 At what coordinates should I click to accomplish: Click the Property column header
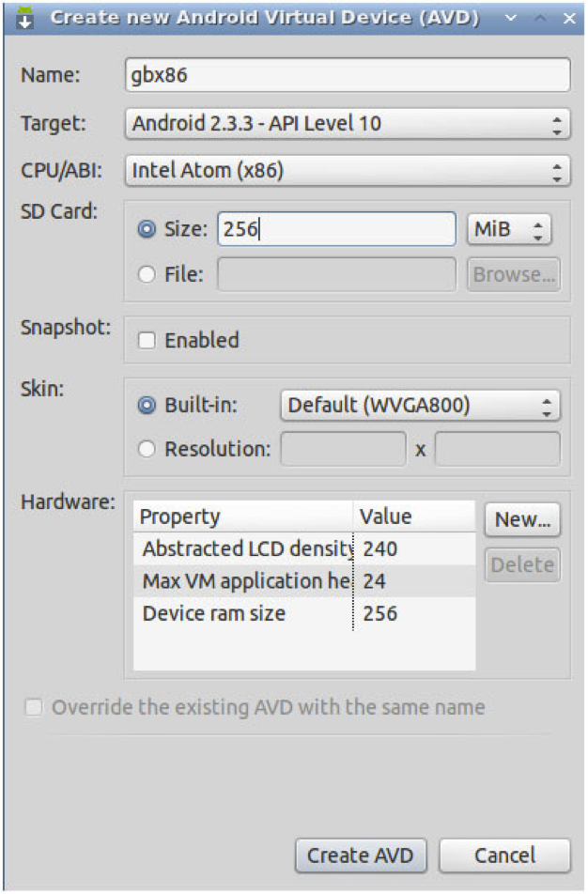(x=243, y=516)
